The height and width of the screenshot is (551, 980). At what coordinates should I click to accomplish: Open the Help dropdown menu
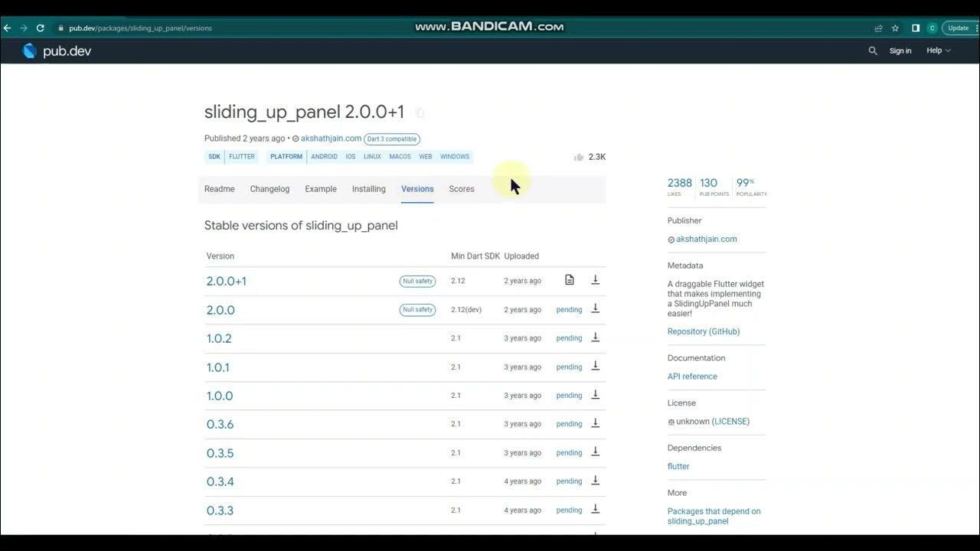coord(939,51)
